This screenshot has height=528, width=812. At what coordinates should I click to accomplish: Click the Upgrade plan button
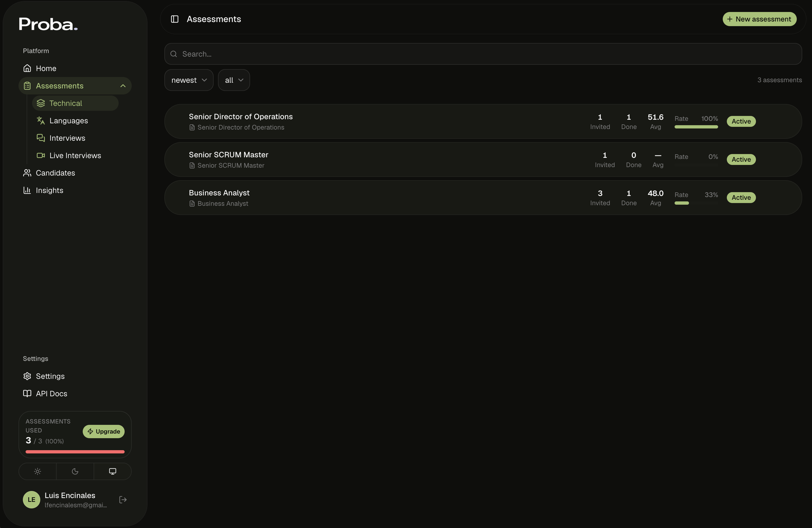click(x=104, y=431)
